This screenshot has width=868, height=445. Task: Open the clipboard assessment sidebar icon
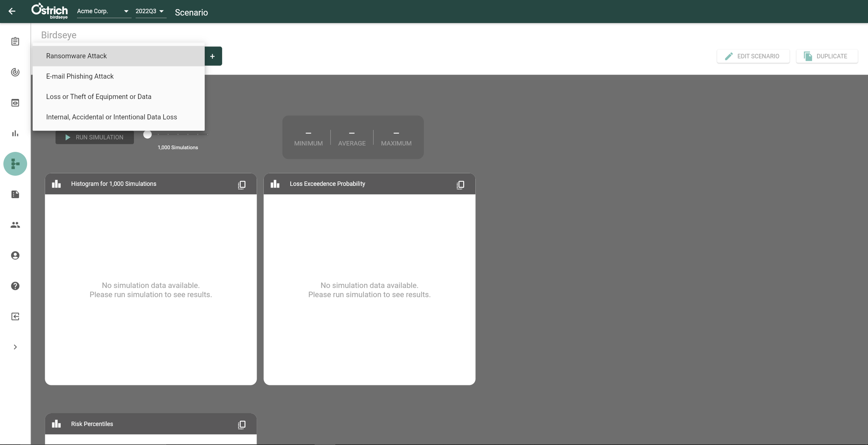(15, 42)
